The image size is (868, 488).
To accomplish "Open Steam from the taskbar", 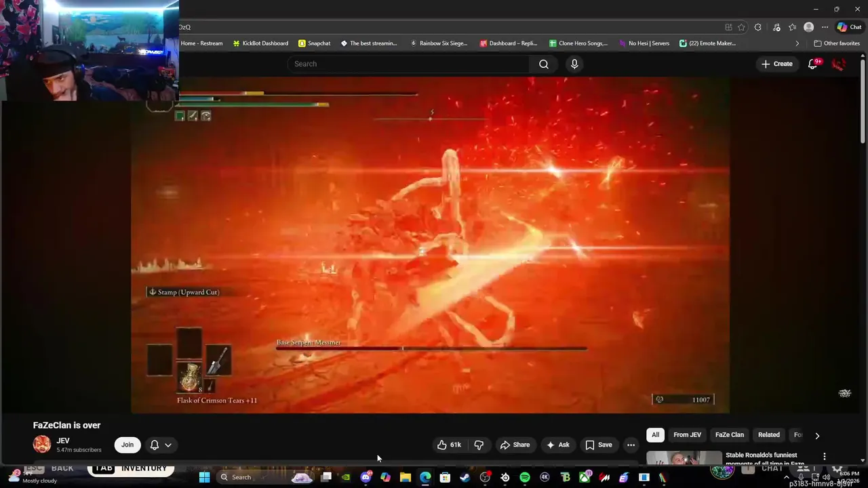I will click(465, 477).
